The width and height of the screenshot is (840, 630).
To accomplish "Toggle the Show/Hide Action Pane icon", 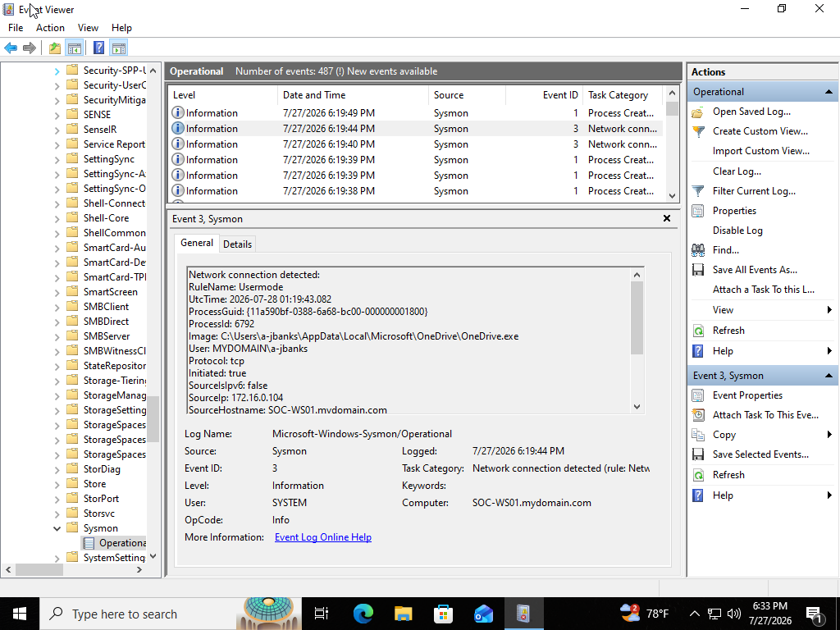I will pyautogui.click(x=118, y=48).
